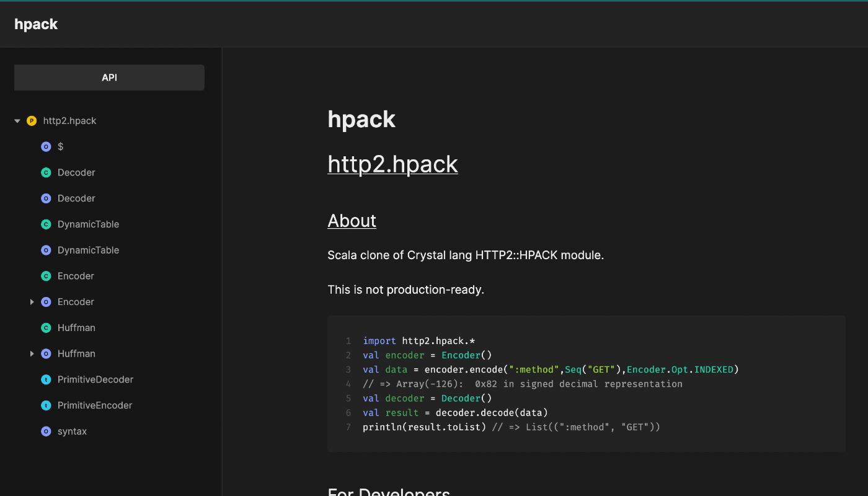
Task: Collapse the http2.hpack package tree
Action: point(17,120)
